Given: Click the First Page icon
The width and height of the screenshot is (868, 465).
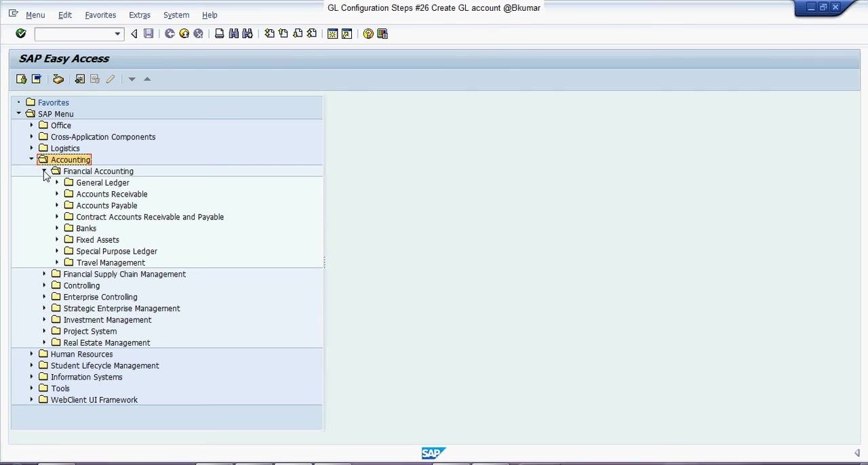Looking at the screenshot, I should coord(269,34).
